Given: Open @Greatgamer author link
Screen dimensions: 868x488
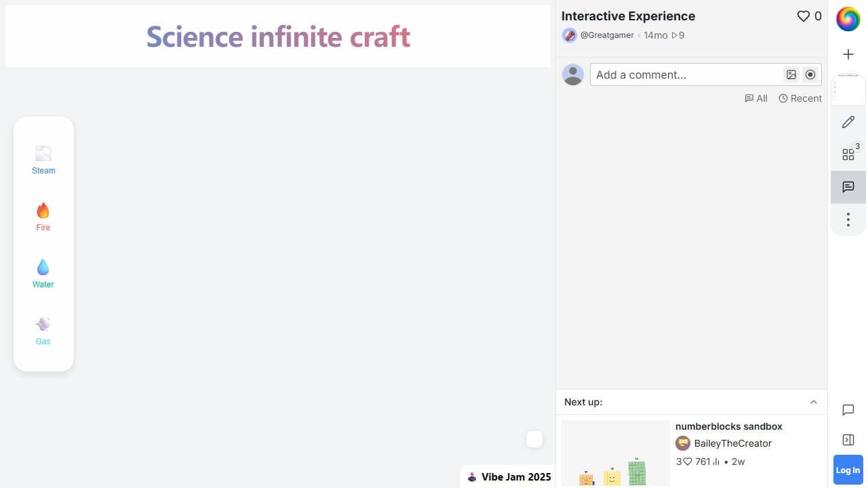Looking at the screenshot, I should 607,35.
